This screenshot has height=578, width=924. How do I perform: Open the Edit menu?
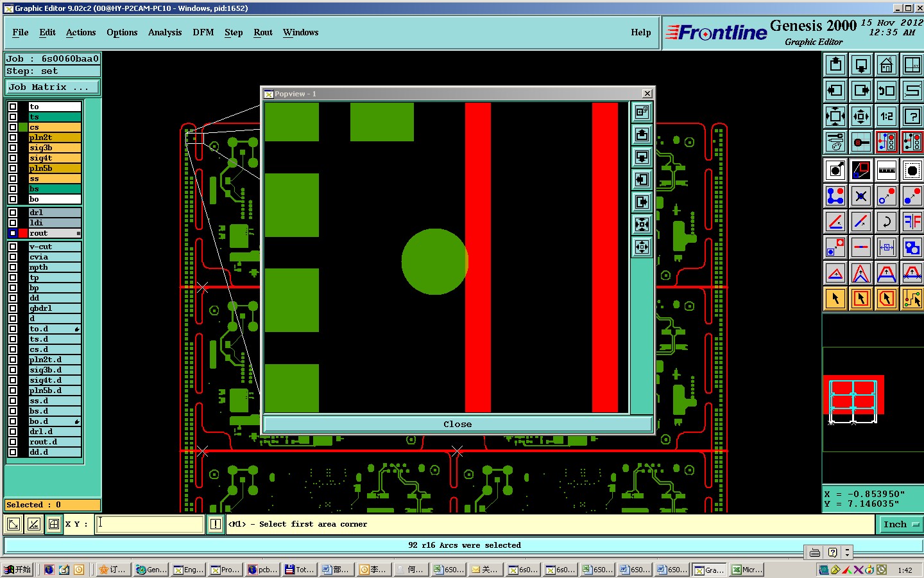pyautogui.click(x=47, y=32)
